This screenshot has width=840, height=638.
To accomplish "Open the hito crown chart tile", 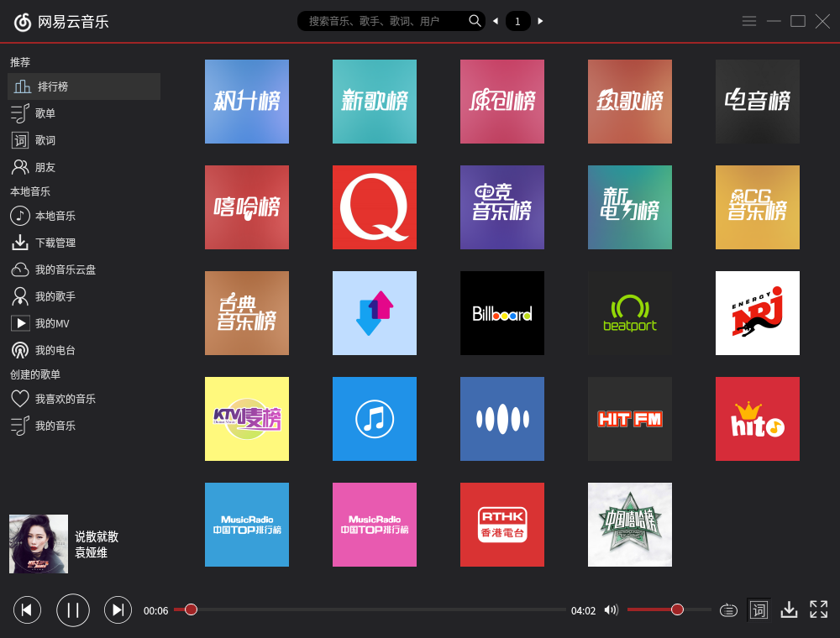I will click(758, 419).
